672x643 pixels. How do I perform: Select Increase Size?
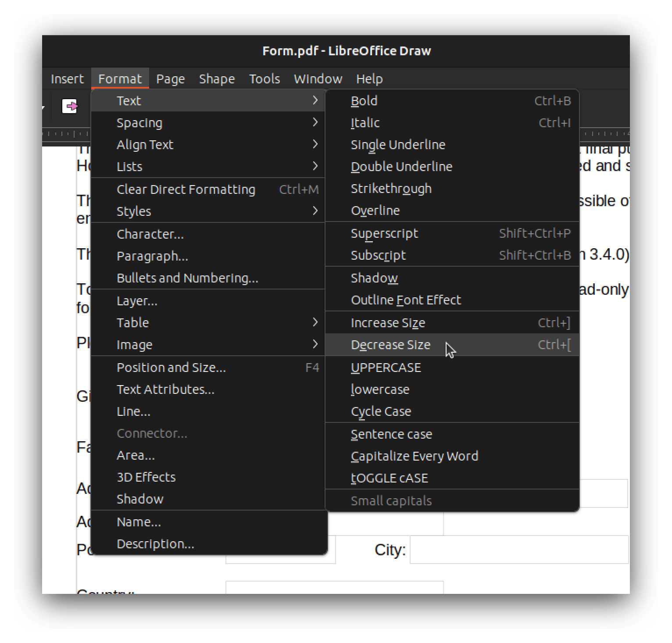[x=452, y=323]
